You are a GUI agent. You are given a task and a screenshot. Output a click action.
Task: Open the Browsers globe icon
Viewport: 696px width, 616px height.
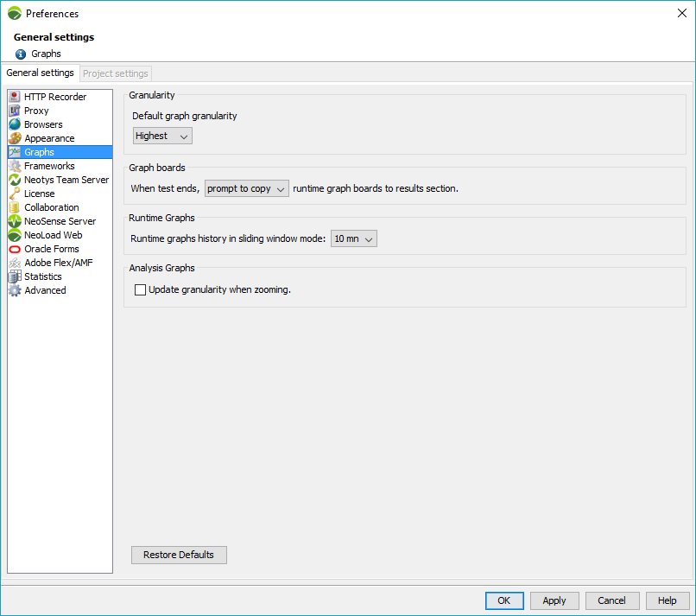[x=15, y=124]
